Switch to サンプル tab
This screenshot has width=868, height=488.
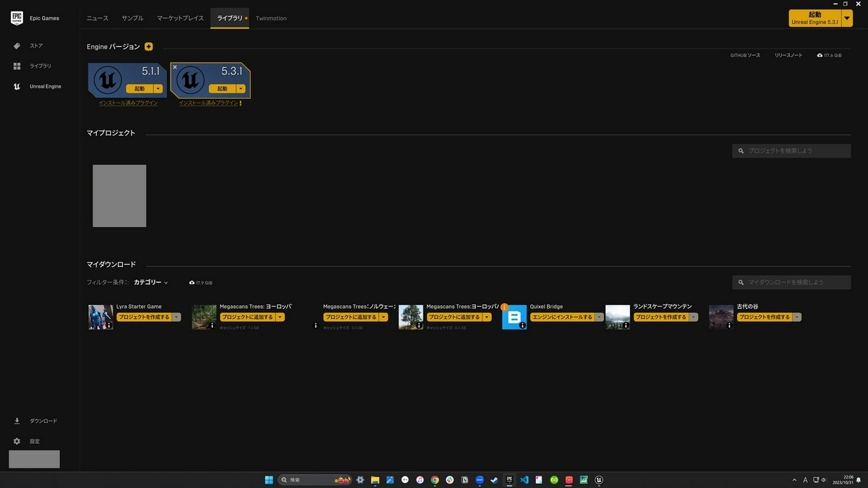[x=132, y=18]
